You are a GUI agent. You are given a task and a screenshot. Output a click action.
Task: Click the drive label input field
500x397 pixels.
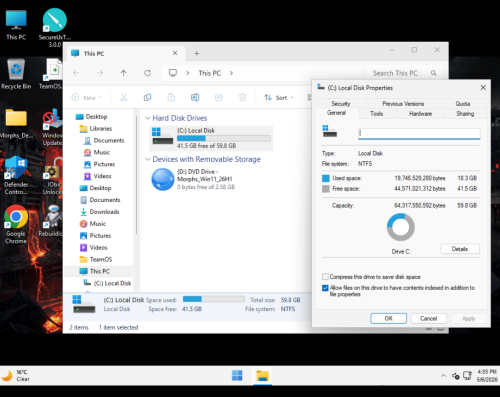(x=419, y=133)
